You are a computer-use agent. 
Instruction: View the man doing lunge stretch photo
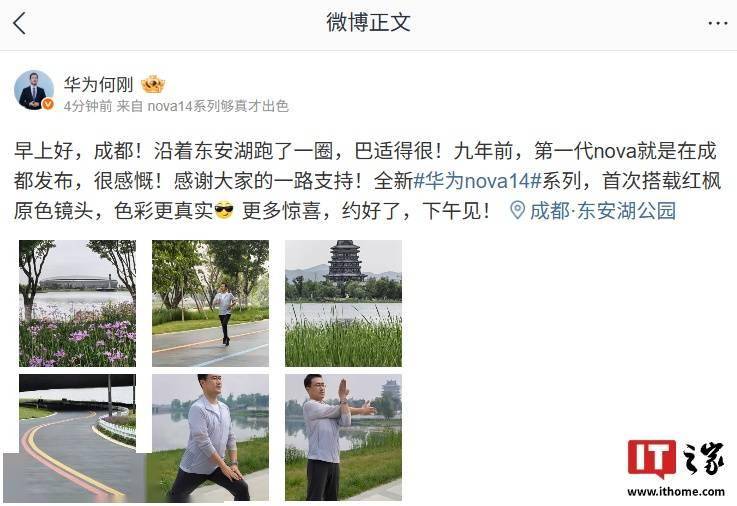211,437
